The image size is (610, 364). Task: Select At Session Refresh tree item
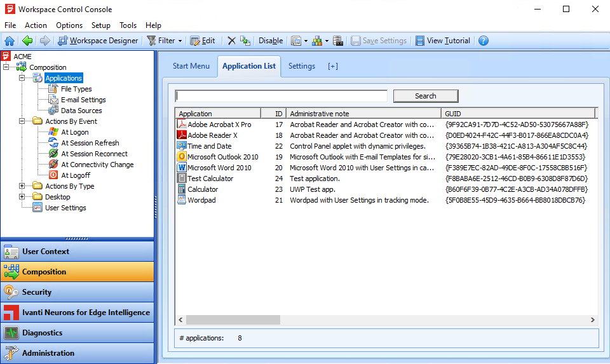[90, 143]
